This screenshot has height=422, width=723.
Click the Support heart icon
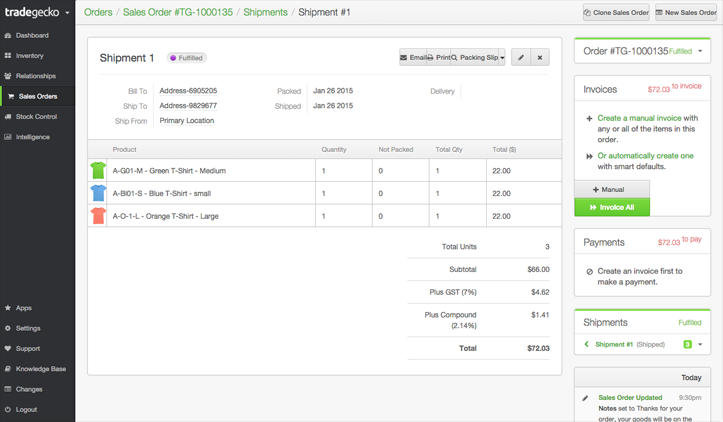pyautogui.click(x=7, y=349)
